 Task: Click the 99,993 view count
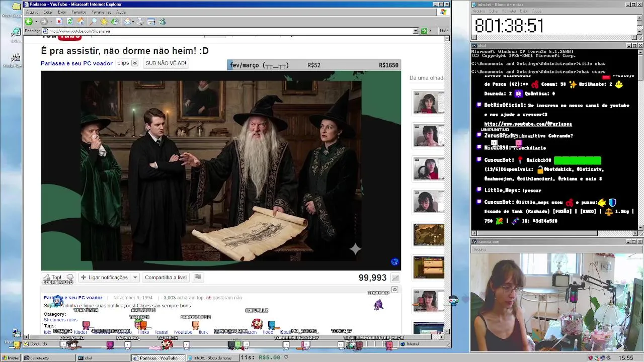pyautogui.click(x=372, y=278)
